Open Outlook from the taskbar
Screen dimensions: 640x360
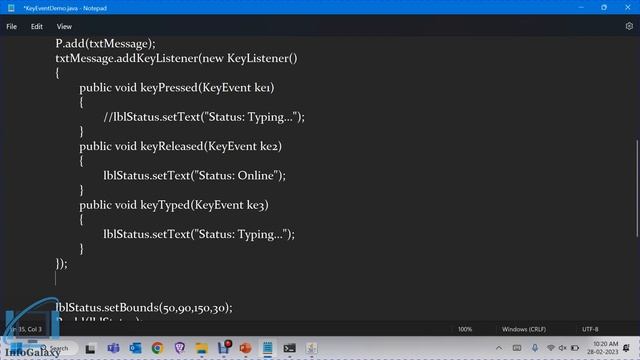click(x=135, y=348)
